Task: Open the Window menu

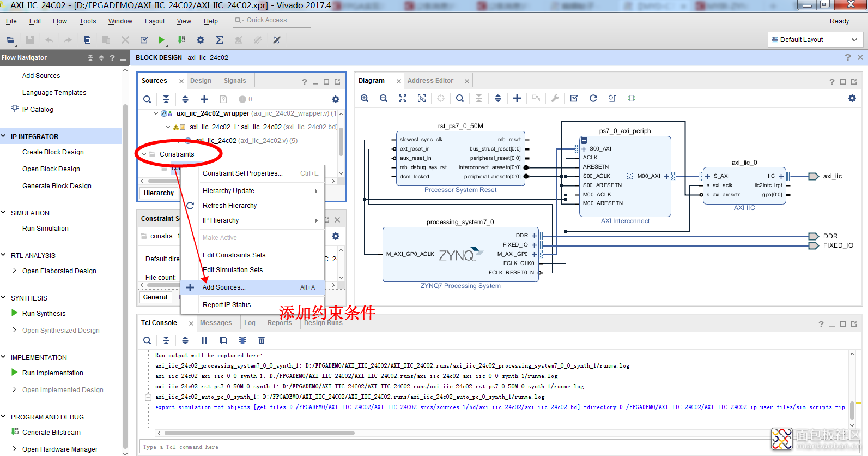Action: pos(120,21)
